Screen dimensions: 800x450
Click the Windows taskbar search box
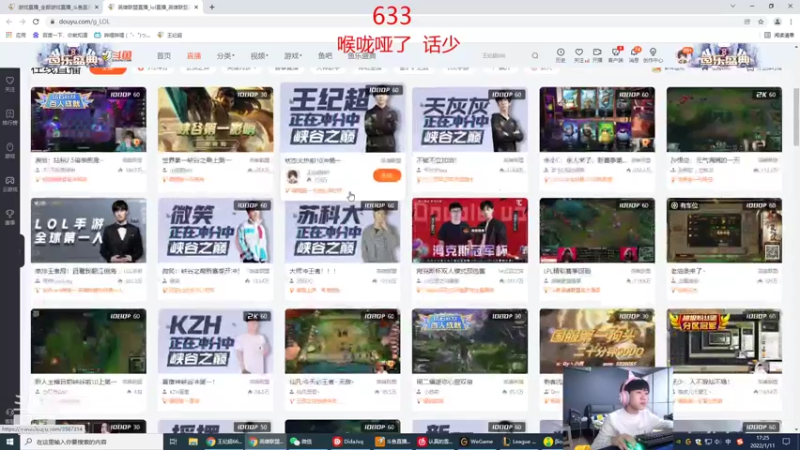(93, 441)
